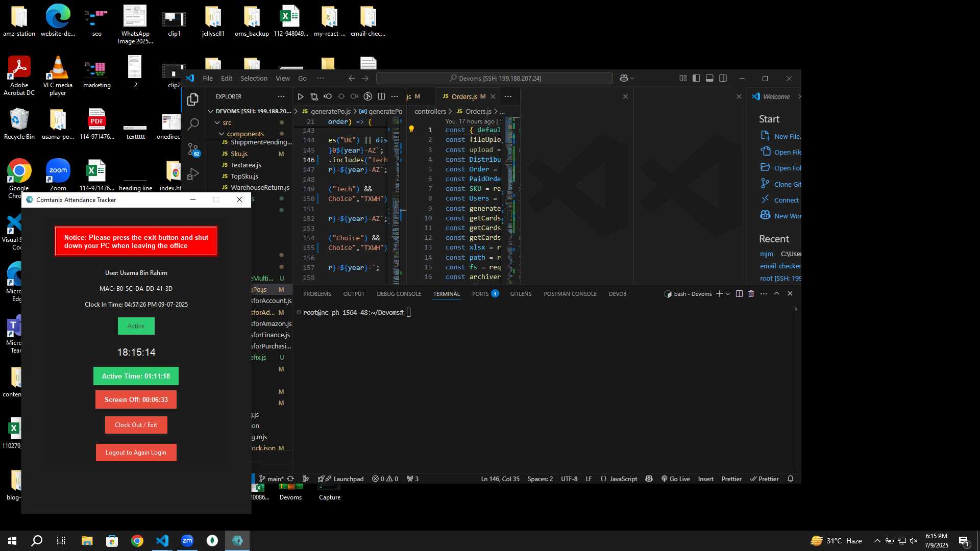The height and width of the screenshot is (551, 980).
Task: Select the Orders.js editor tab
Action: (468, 96)
